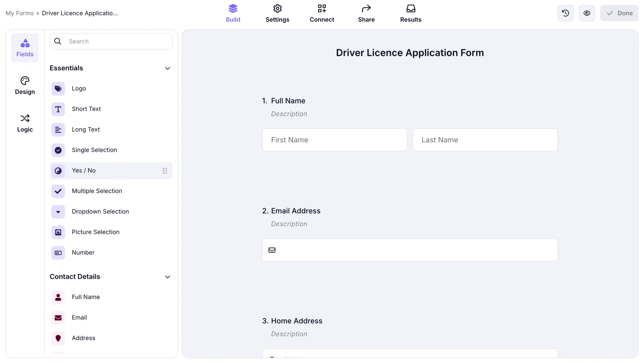Open the Logic panel
The width and height of the screenshot is (644, 363).
tap(24, 123)
